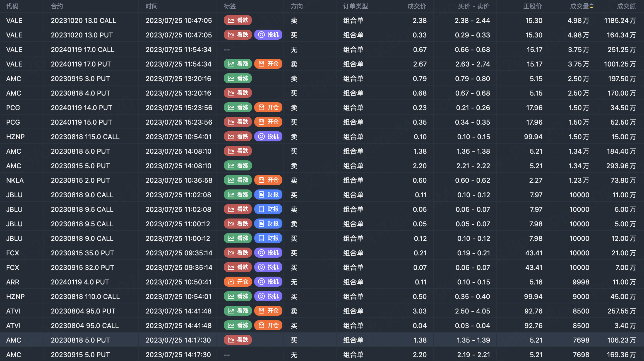Click 看跌 tag on AMC 4.0 PUT row
The height and width of the screenshot is (361, 644).
pos(238,93)
